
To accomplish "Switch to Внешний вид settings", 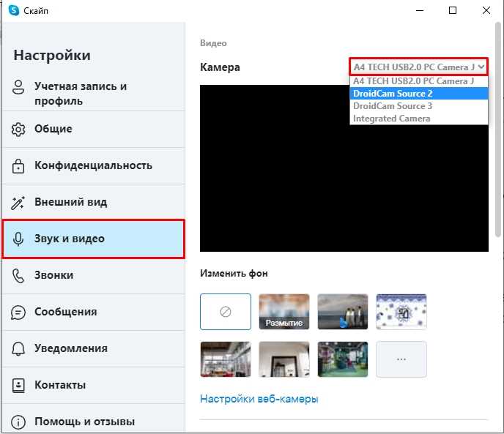I will pos(94,203).
